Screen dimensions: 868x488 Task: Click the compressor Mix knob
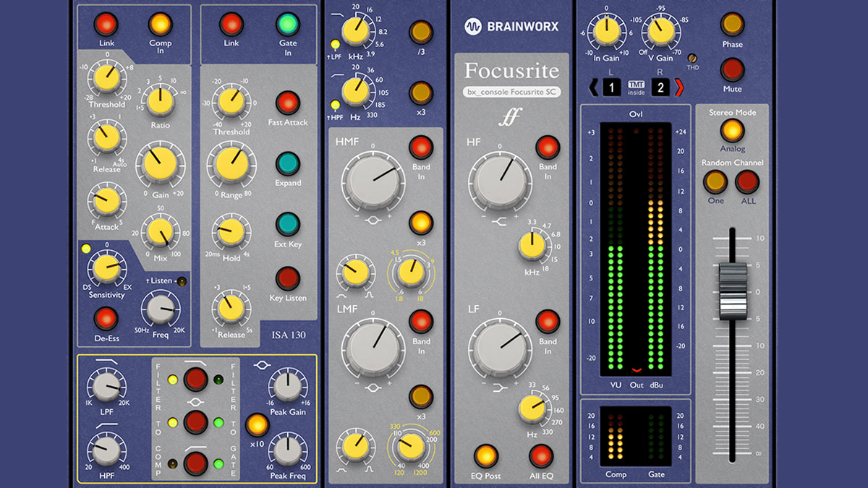(x=159, y=231)
